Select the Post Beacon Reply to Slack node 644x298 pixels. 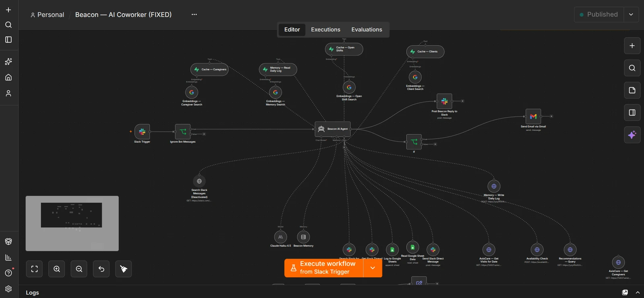pos(444,101)
